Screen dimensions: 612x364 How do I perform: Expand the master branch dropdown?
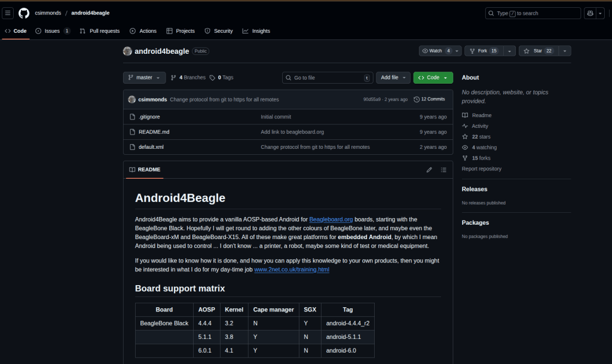[144, 78]
